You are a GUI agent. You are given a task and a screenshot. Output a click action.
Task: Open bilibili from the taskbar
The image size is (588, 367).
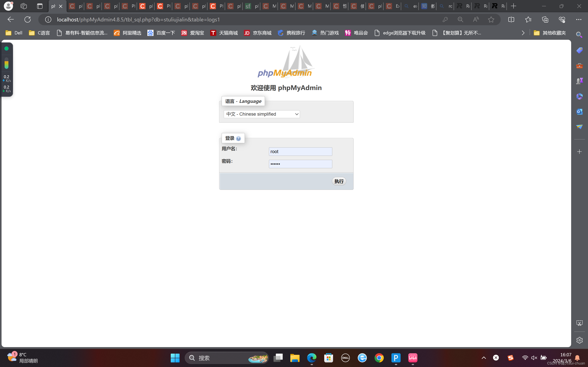point(412,358)
